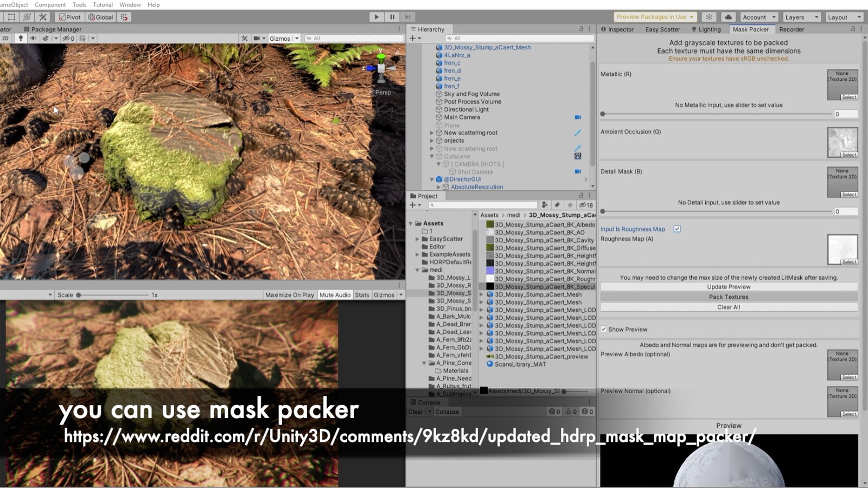The height and width of the screenshot is (488, 868).
Task: Switch to Recorder tab
Action: 792,29
